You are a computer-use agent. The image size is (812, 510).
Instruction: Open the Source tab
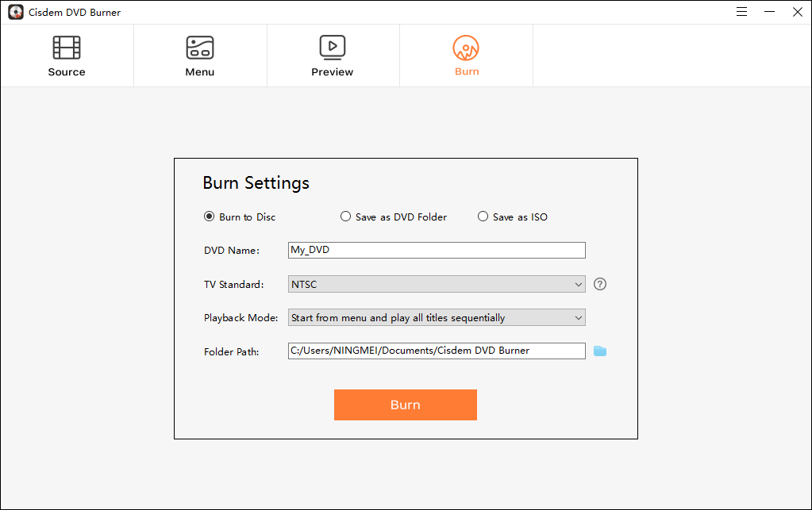(x=67, y=56)
